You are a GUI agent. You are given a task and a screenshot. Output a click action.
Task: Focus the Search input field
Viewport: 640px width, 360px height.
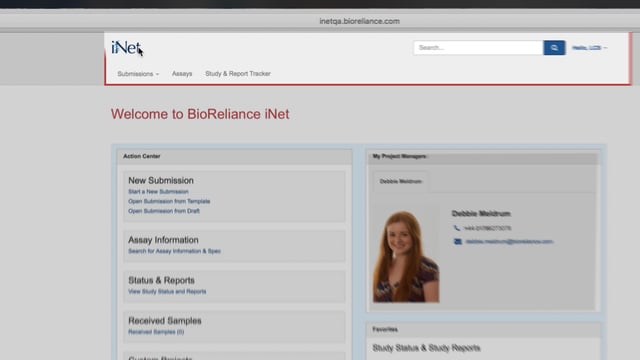(x=478, y=48)
